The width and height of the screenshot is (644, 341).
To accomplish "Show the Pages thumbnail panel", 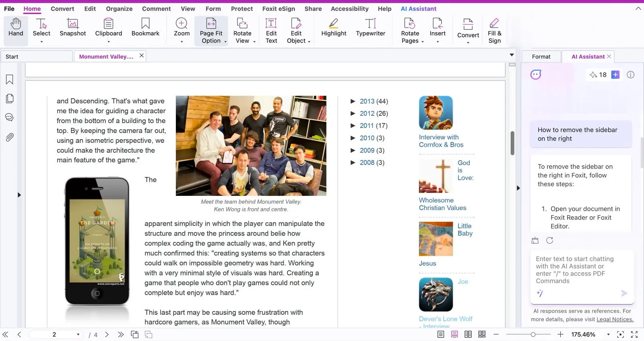I will tap(10, 99).
